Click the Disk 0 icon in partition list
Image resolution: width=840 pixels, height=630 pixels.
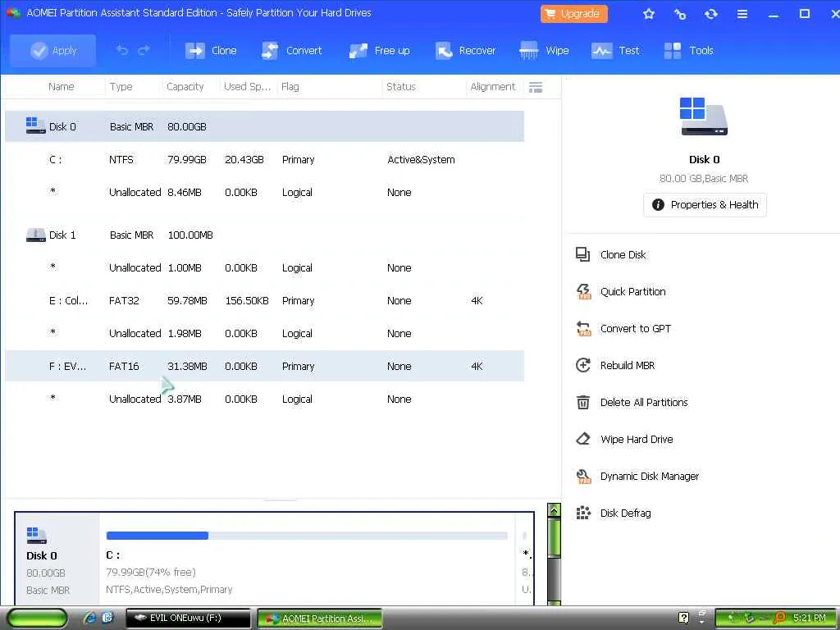pyautogui.click(x=35, y=126)
